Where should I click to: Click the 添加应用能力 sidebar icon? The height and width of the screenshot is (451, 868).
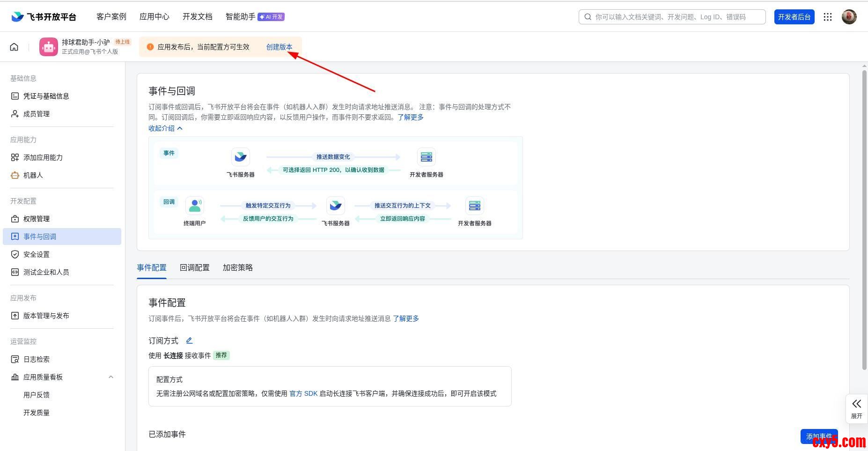point(15,157)
